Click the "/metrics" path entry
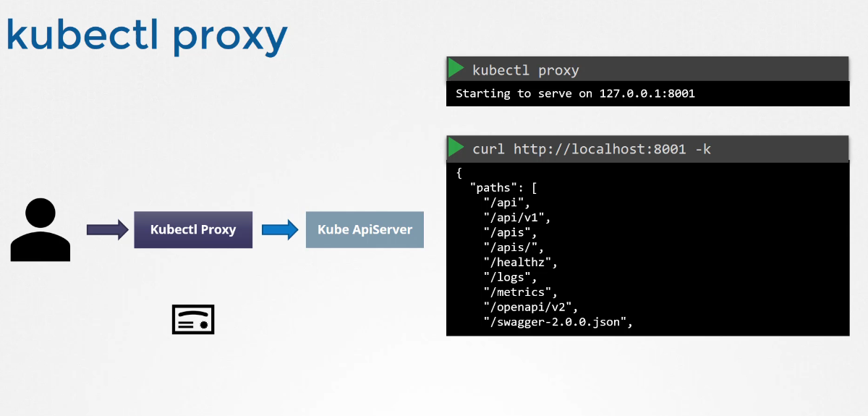The image size is (868, 416). (521, 292)
